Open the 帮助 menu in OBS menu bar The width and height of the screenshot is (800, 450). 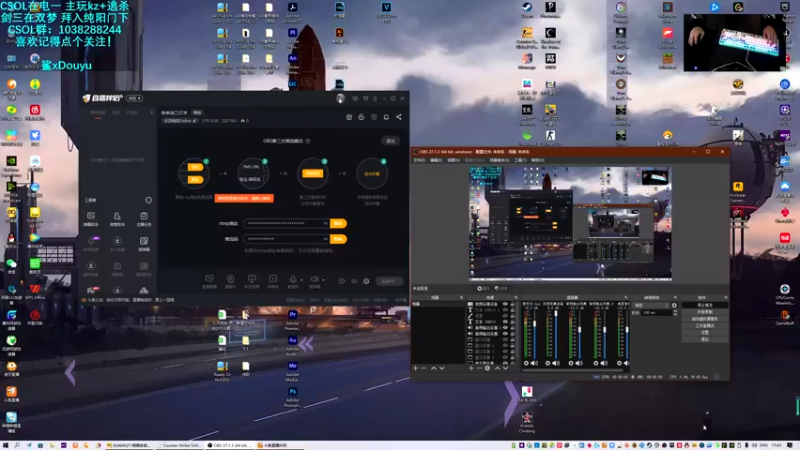click(537, 160)
